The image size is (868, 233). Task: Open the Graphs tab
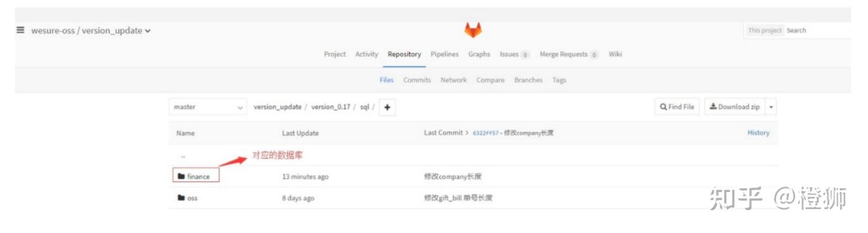[x=479, y=54]
